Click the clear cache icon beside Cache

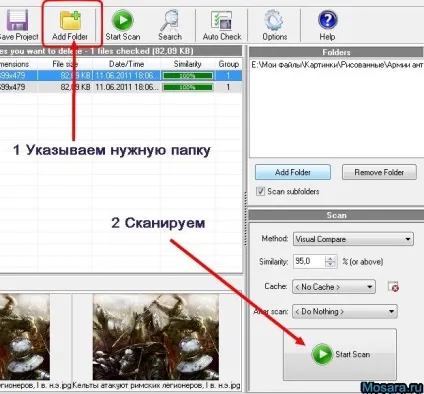coord(393,287)
